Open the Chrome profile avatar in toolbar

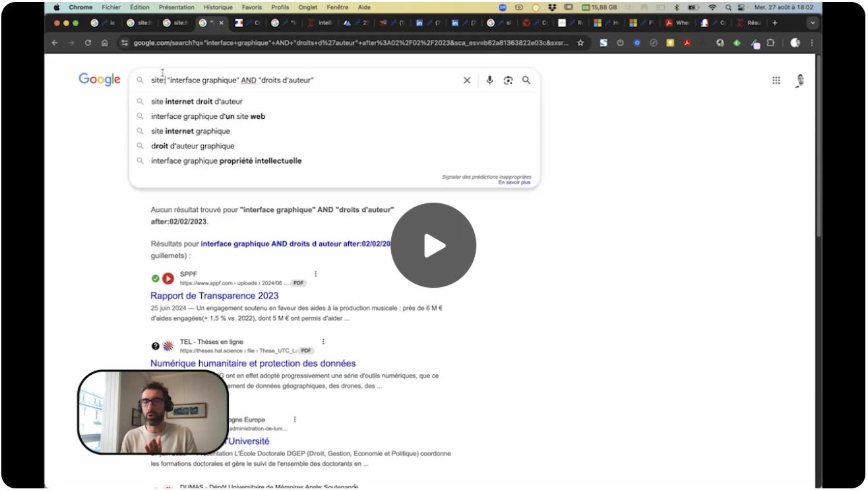coord(795,43)
